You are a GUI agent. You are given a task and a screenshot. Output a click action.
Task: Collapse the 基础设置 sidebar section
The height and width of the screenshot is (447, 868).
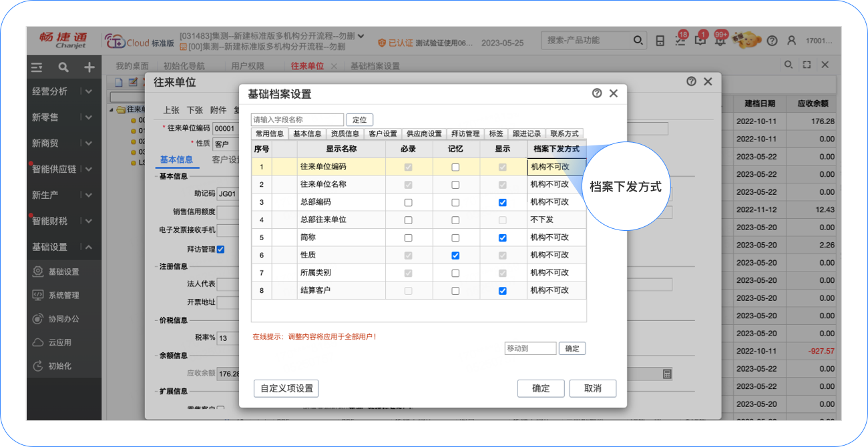tap(88, 247)
